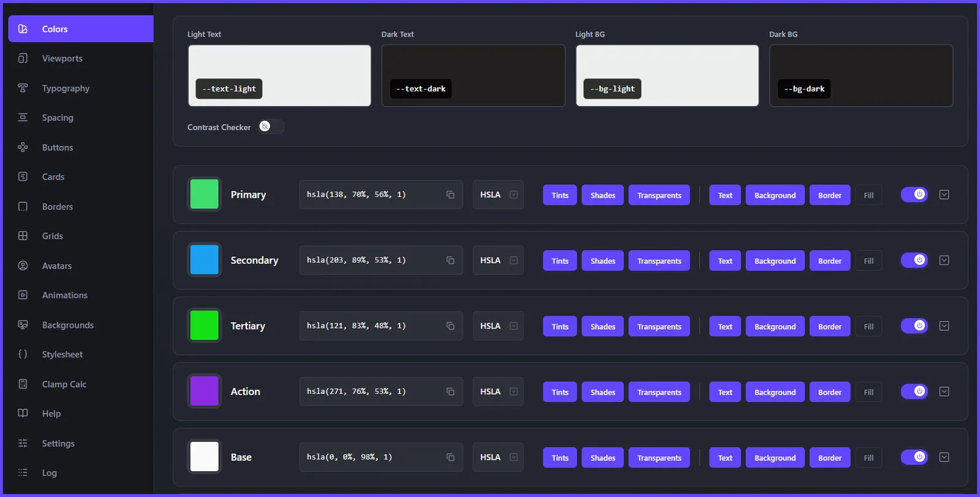Click the Animations sidebar icon
Viewport: 980px width, 497px height.
(23, 295)
